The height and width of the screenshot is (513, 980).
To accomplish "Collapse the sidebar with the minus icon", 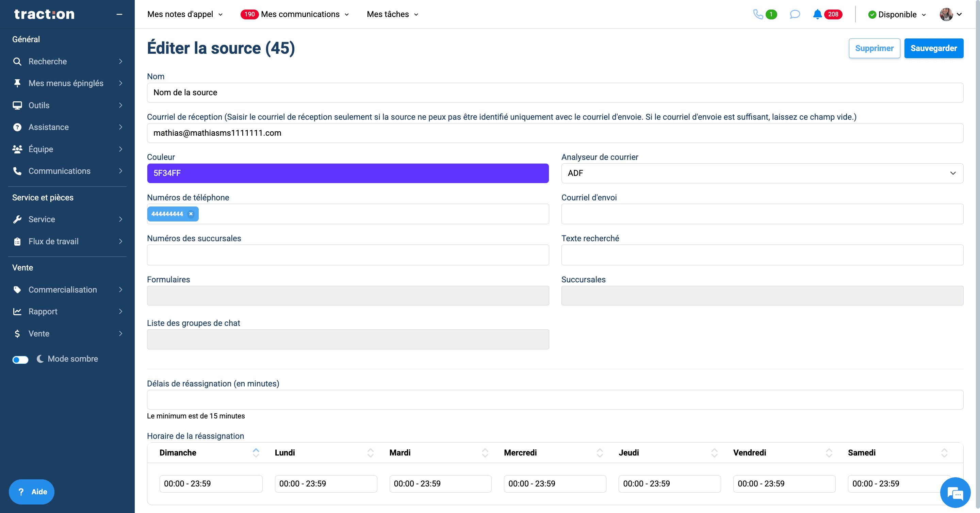I will coord(119,14).
